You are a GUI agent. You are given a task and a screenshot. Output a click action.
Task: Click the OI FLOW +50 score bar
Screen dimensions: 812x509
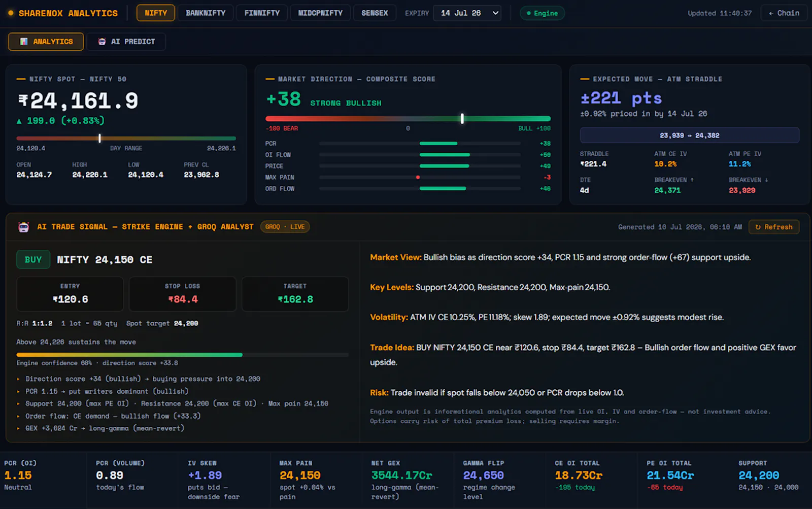pos(420,155)
